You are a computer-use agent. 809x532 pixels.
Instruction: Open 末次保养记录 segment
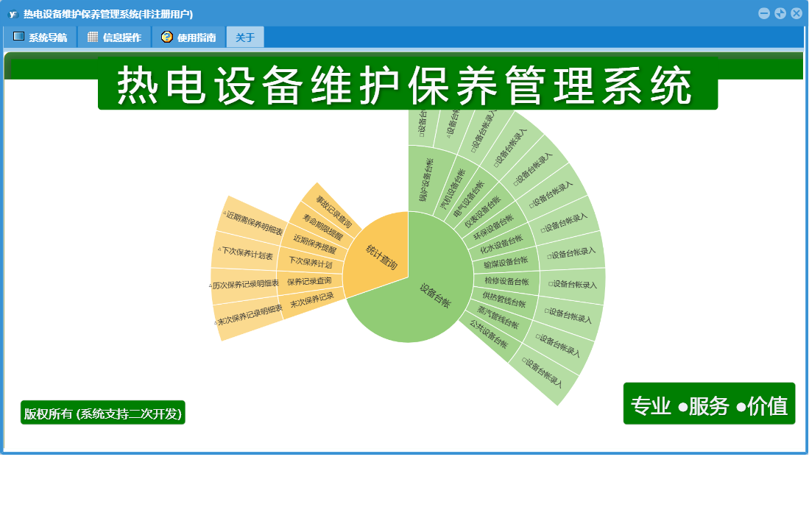pyautogui.click(x=311, y=300)
